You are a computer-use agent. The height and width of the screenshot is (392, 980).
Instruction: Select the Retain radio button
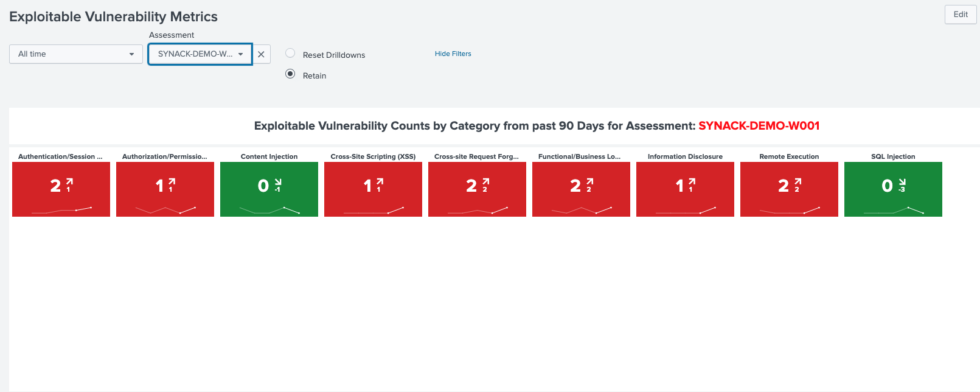pos(290,74)
